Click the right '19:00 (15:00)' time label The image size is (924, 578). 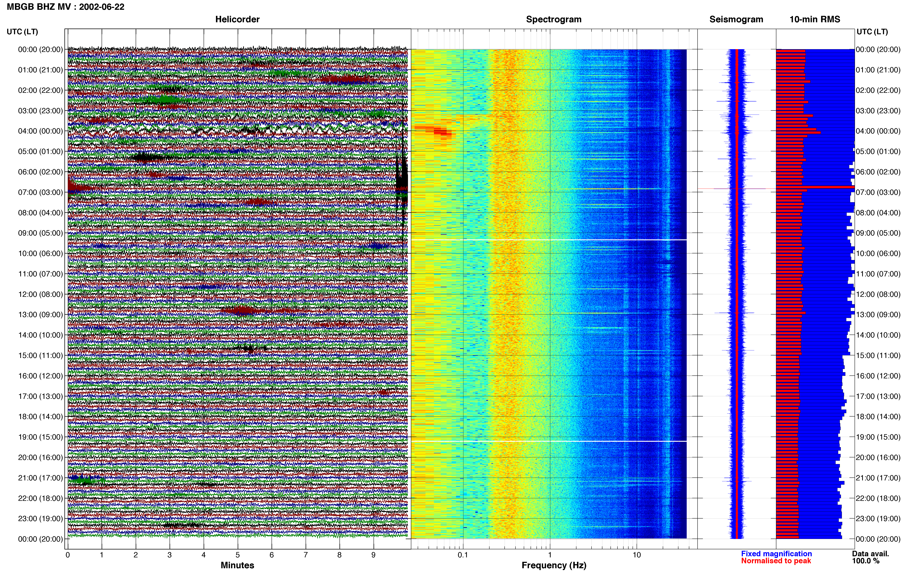click(x=878, y=437)
